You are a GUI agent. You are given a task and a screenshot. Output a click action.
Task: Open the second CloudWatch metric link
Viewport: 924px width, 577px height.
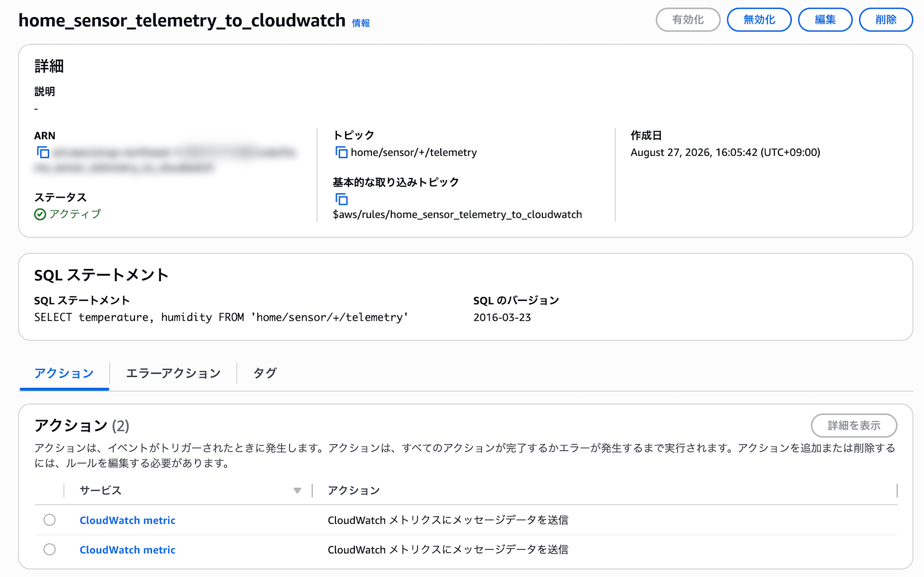click(x=128, y=550)
